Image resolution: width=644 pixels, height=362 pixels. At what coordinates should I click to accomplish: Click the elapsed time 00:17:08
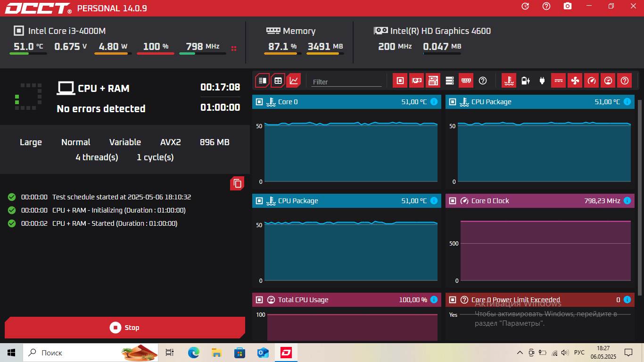[x=220, y=87]
